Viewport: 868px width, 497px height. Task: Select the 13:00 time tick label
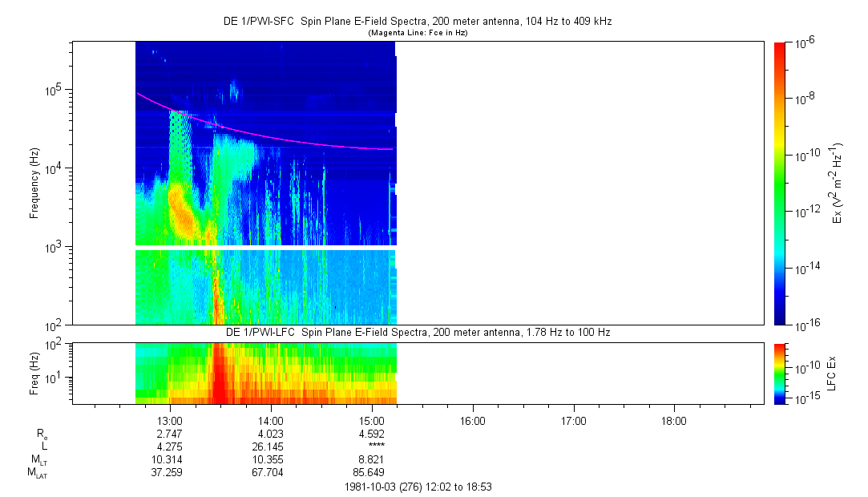coord(170,421)
